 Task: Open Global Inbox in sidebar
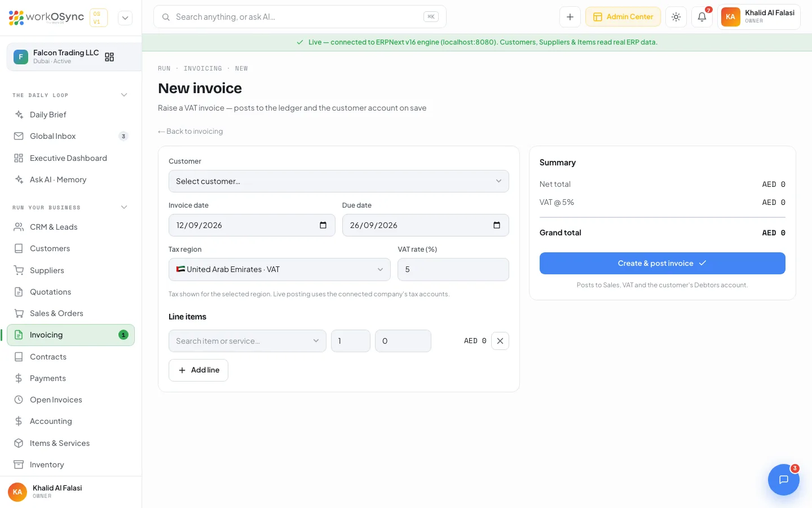pyautogui.click(x=70, y=136)
